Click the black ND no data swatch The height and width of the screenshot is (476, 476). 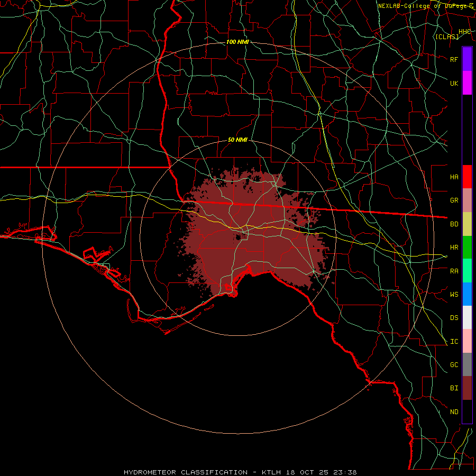(x=467, y=411)
